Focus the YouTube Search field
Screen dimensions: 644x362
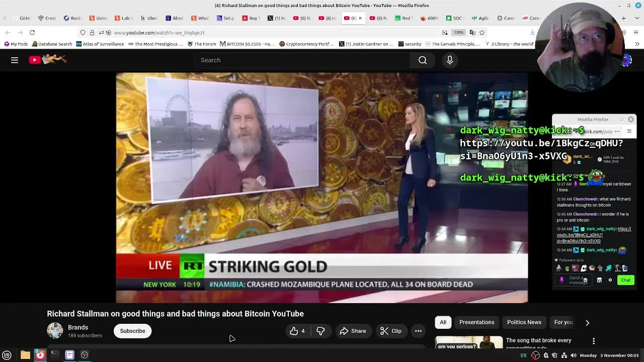[302, 60]
